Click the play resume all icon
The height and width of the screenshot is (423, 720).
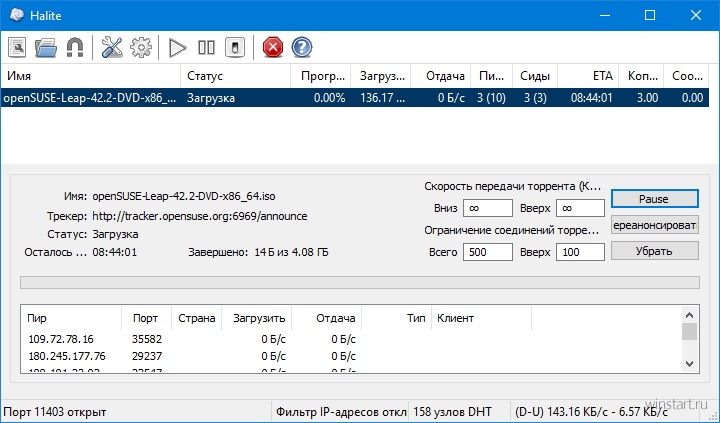coord(177,47)
